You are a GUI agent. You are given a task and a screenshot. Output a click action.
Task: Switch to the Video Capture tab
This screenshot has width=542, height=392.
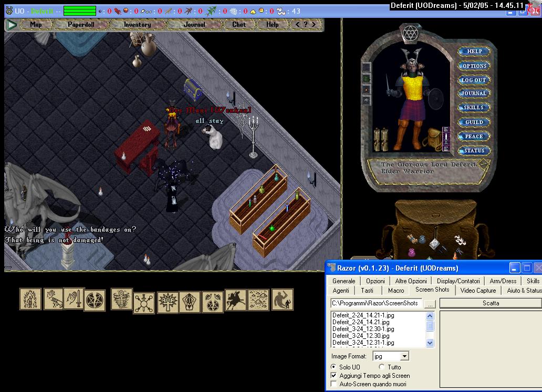(478, 291)
